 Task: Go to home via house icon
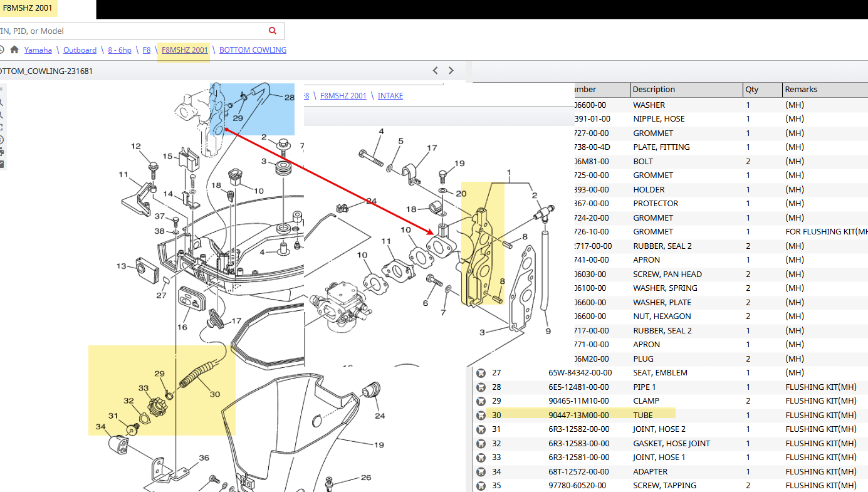coord(14,50)
